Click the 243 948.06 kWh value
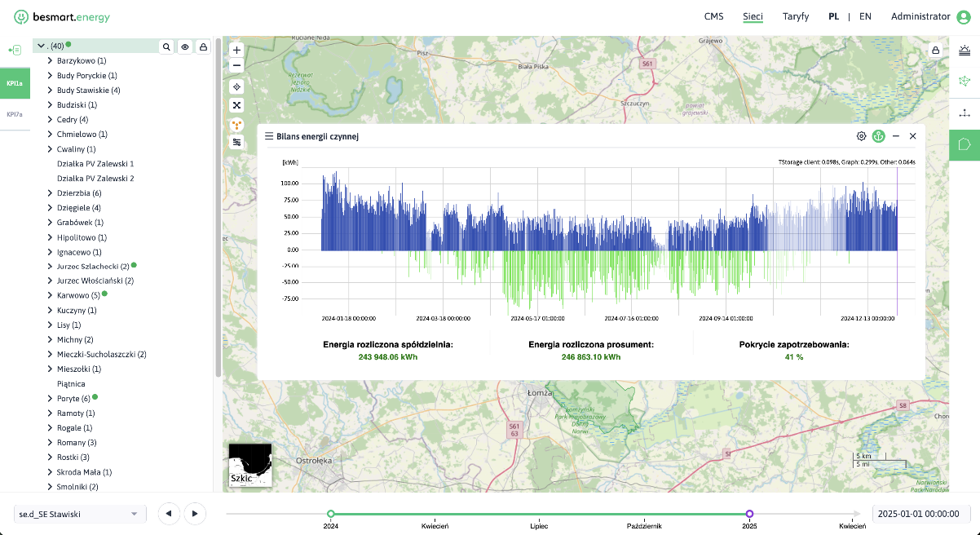The width and height of the screenshot is (980, 535). [387, 356]
